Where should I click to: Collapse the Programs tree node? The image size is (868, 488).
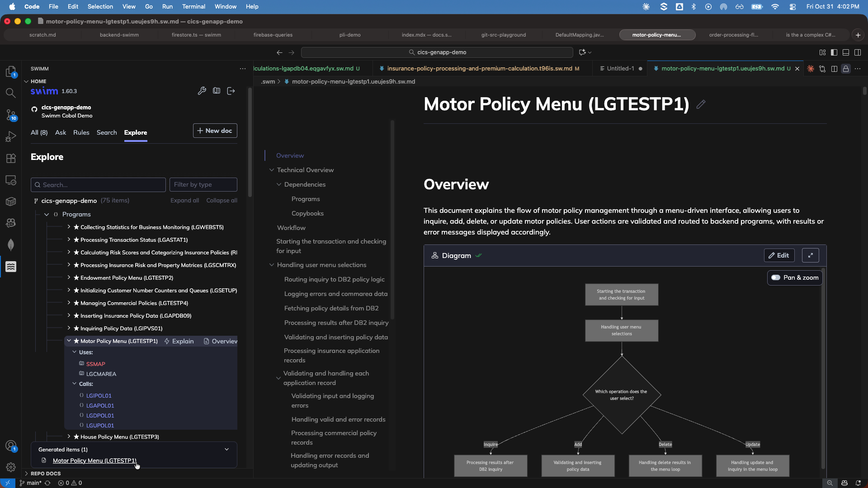tap(47, 214)
